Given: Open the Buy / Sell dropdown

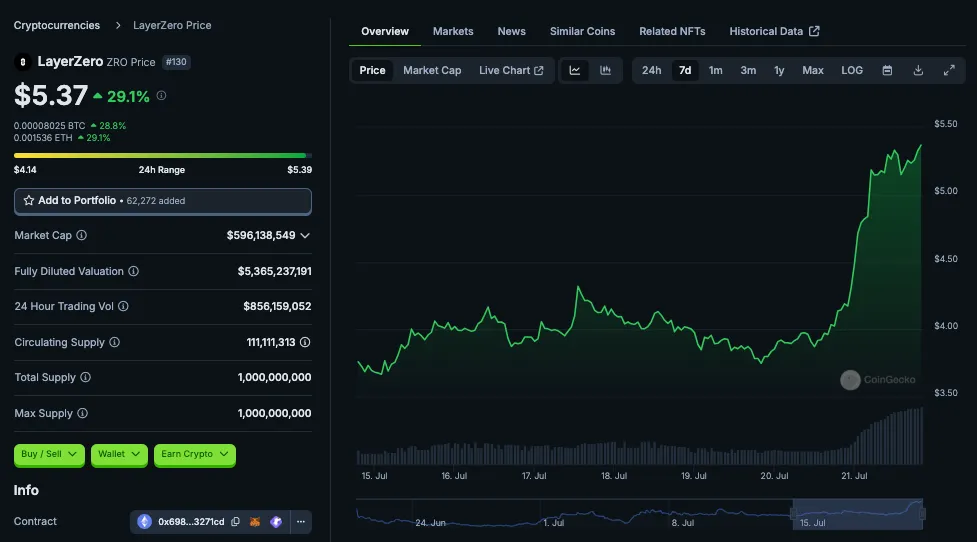Looking at the screenshot, I should click(x=49, y=454).
